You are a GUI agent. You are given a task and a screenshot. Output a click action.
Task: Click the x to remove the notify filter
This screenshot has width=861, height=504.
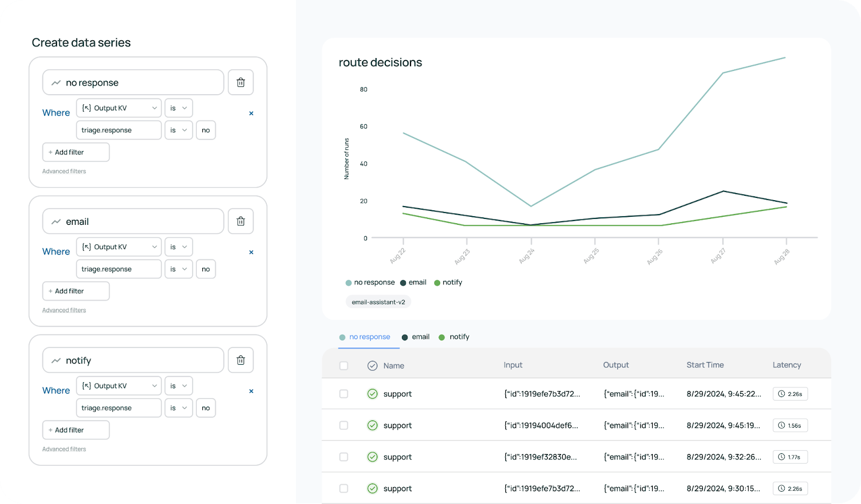[251, 391]
